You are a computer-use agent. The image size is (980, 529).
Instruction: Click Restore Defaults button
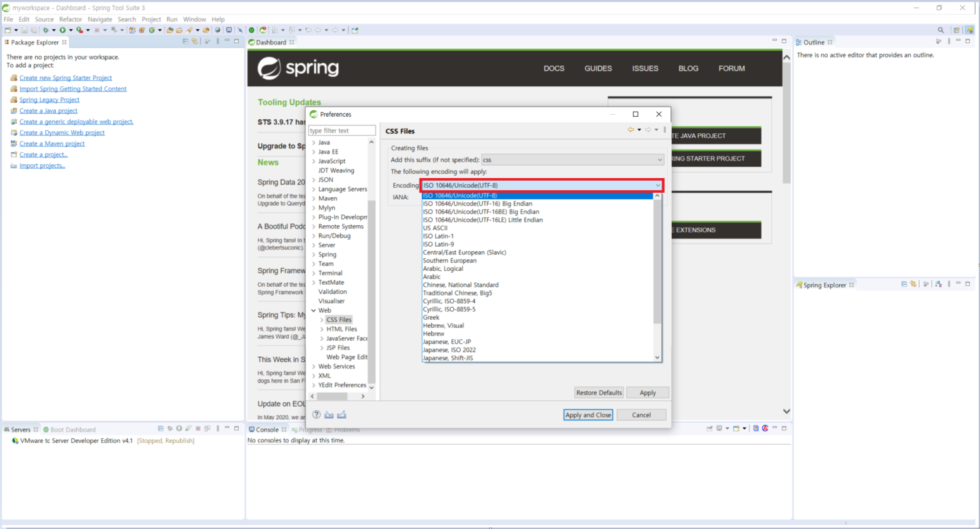pos(599,393)
